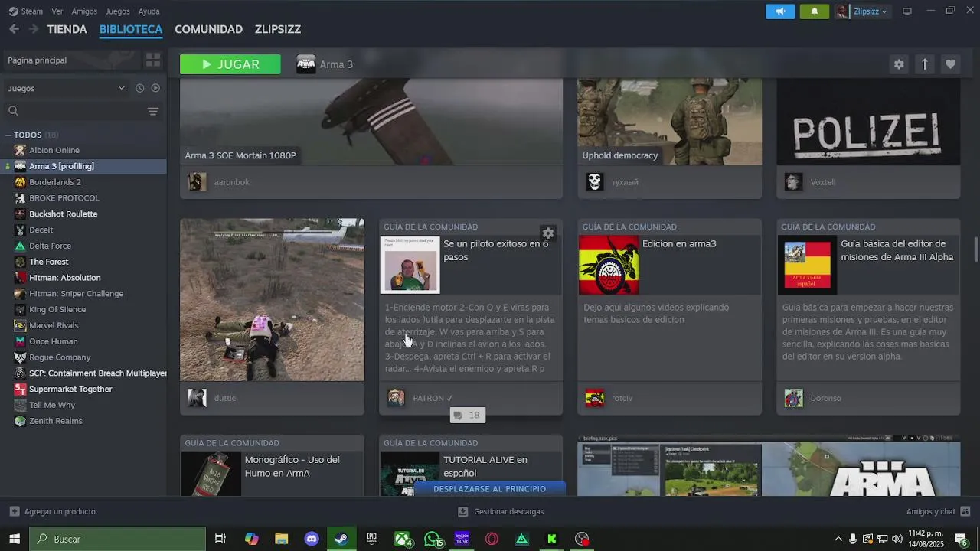Open Arma 3 game settings gear
Viewport: 980px width, 551px height.
click(x=899, y=64)
